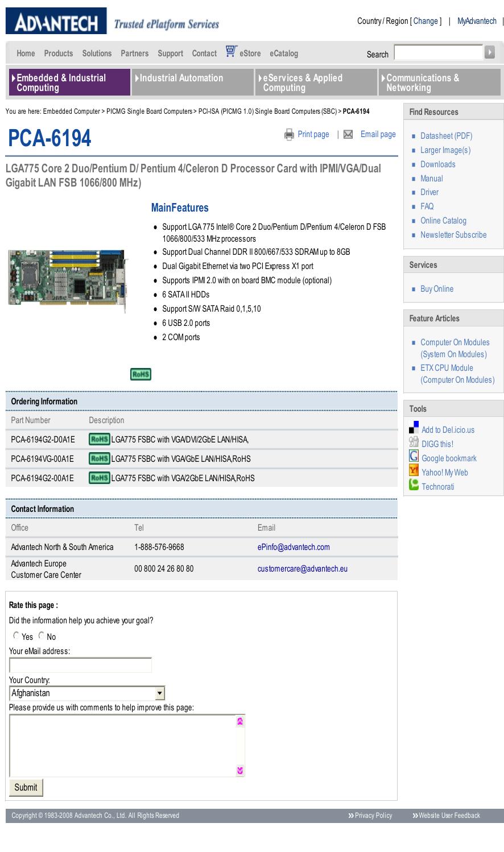Click the Submit button

coord(26,787)
